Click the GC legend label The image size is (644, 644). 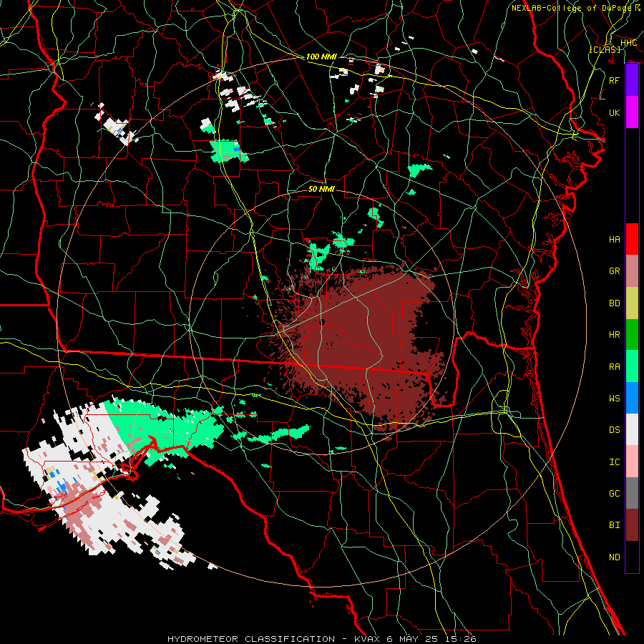(614, 494)
